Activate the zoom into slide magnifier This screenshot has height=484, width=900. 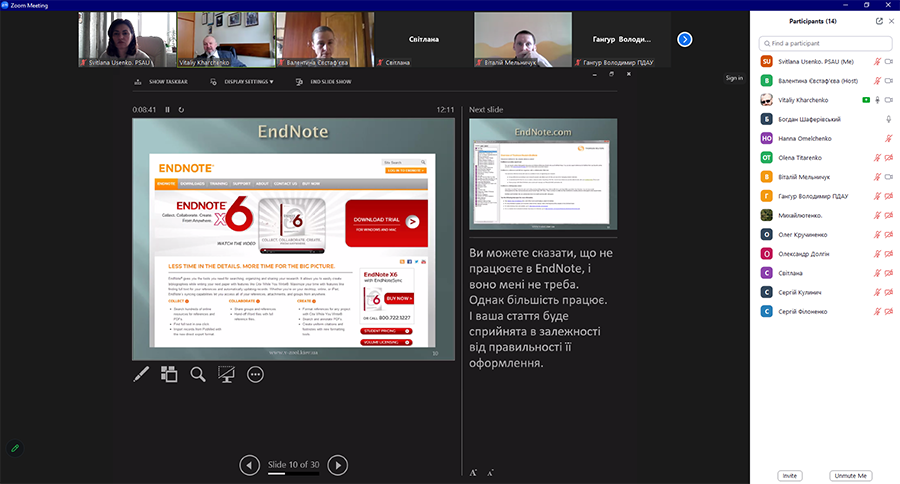point(198,374)
